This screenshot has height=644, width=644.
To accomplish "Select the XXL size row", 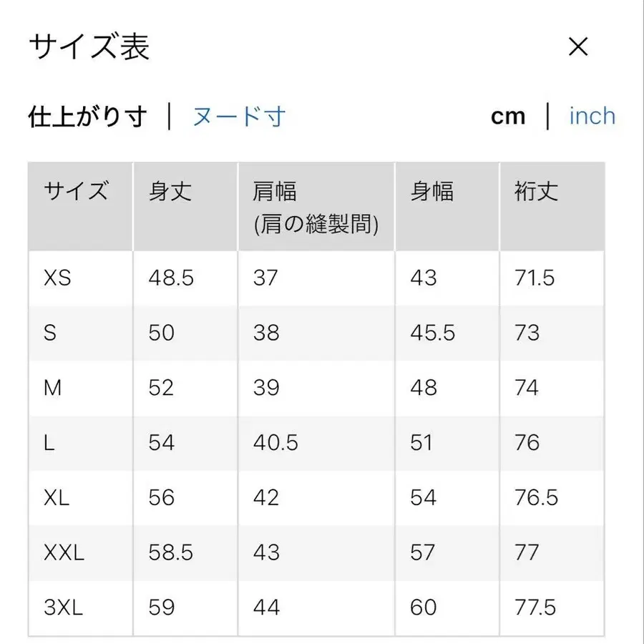I will click(66, 552).
